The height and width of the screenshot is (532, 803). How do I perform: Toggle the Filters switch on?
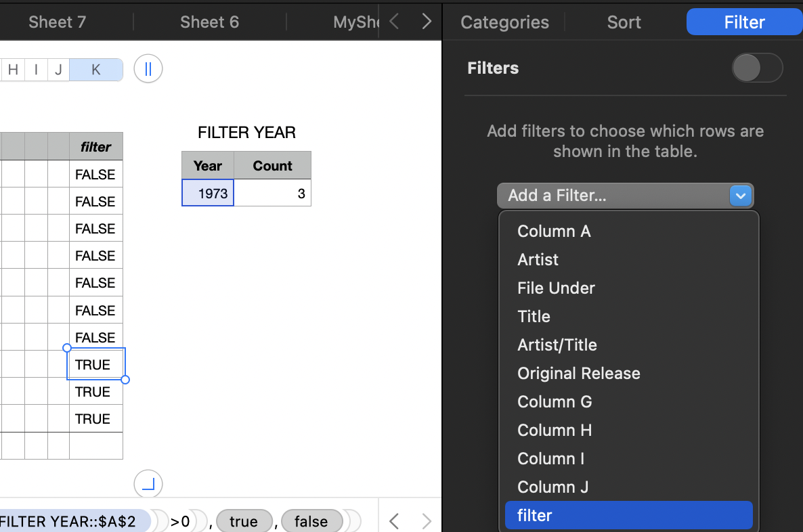[x=757, y=68]
